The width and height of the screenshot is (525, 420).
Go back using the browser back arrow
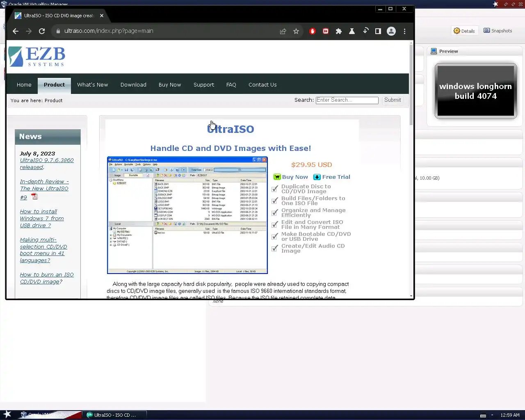16,31
